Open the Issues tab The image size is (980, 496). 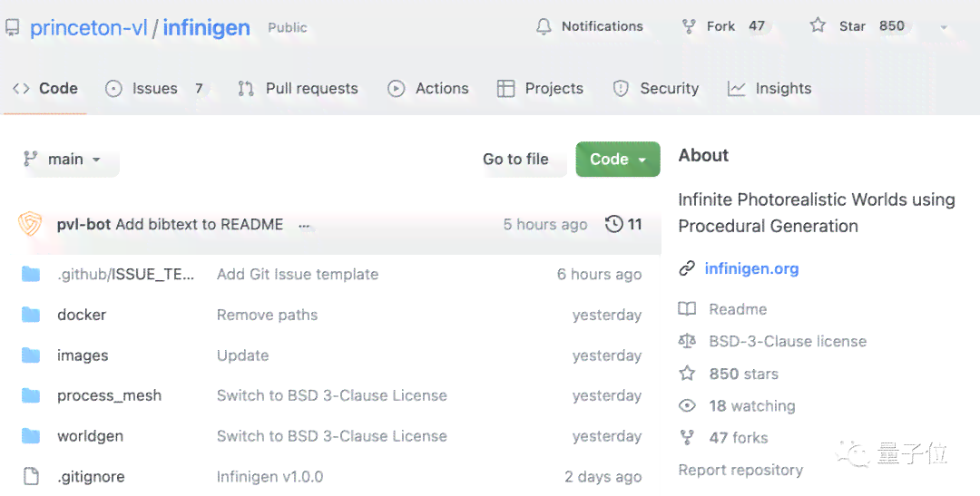click(x=153, y=89)
